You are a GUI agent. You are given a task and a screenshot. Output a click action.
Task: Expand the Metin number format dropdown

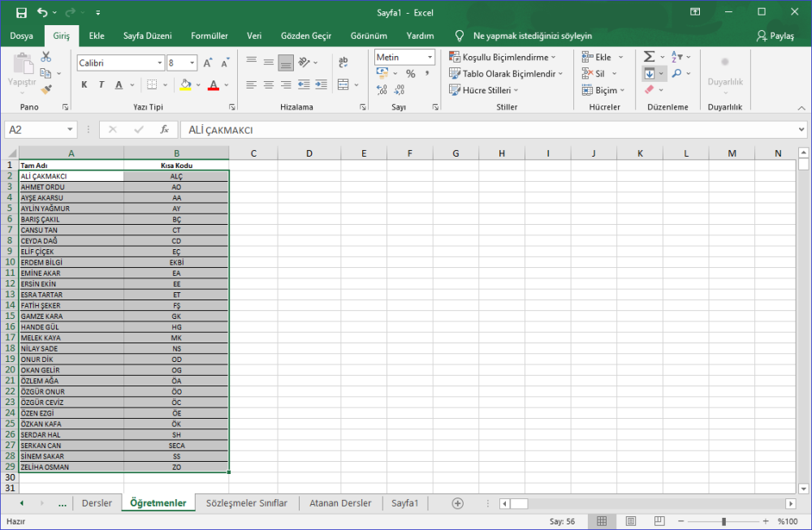click(x=429, y=58)
